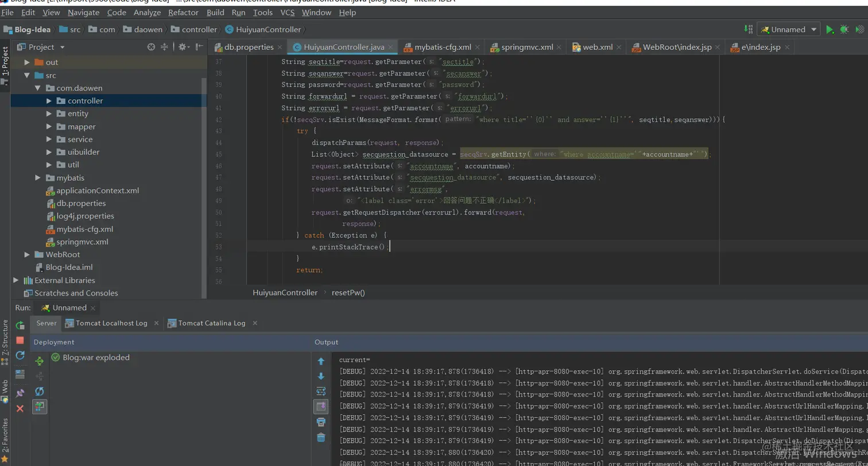Run the Unnamed Tomcat configuration
868x466 pixels.
(830, 30)
